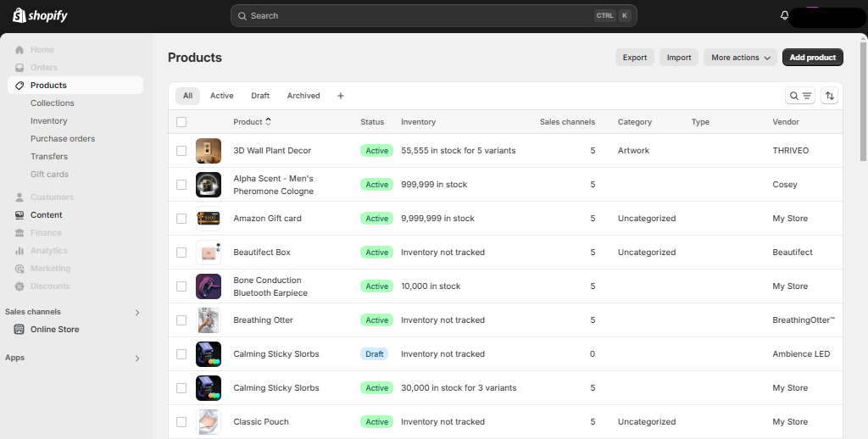This screenshot has height=439, width=868.
Task: Open the Classic Pouch product name
Action: (261, 422)
